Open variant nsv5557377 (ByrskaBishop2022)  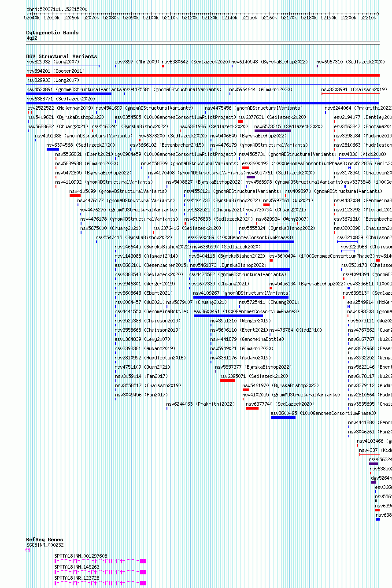[x=253, y=367]
